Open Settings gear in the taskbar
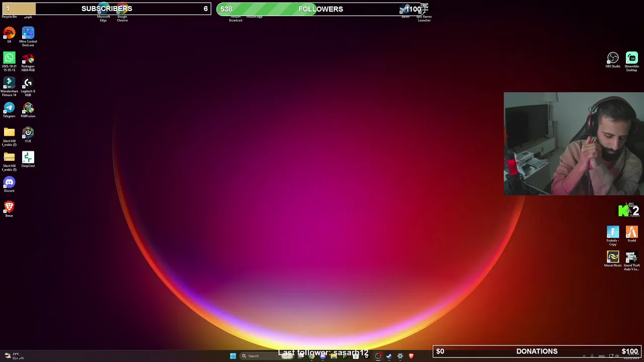 (400, 356)
